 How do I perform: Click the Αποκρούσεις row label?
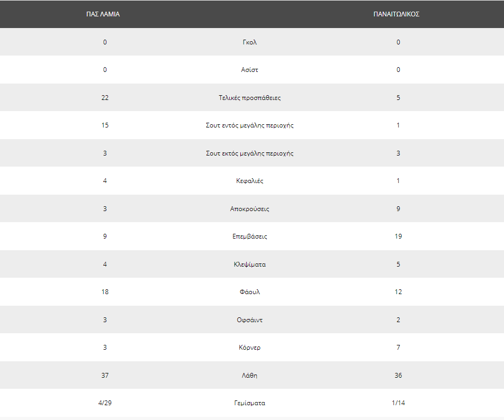[250, 209]
